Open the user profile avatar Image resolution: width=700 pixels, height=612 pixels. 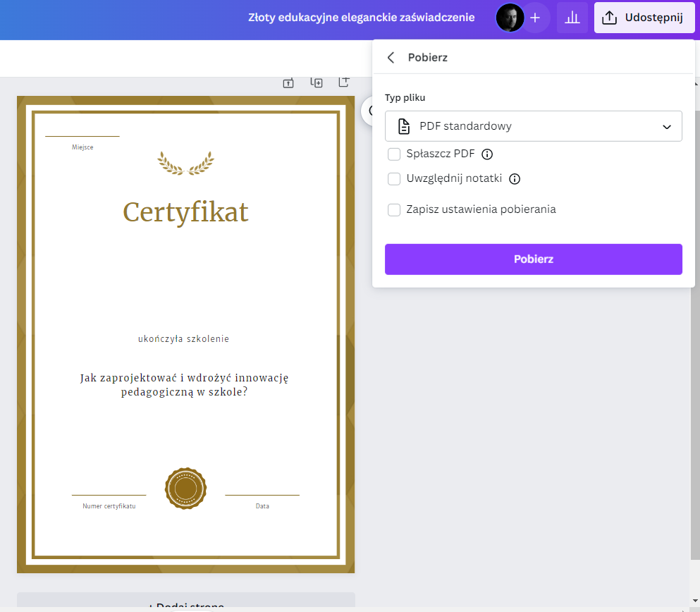point(510,18)
